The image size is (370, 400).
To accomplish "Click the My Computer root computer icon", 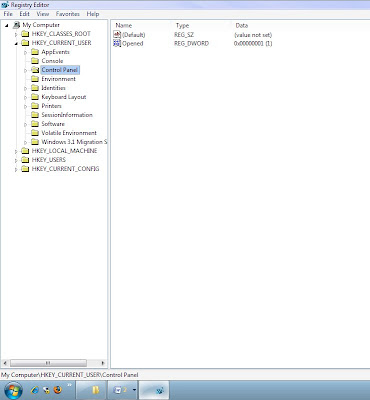I will click(x=17, y=25).
